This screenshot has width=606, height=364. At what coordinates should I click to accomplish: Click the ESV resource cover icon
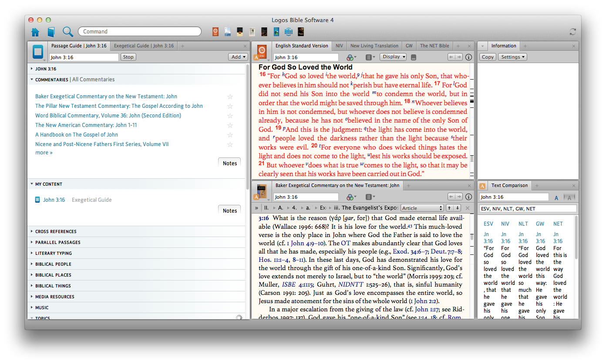coord(262,51)
